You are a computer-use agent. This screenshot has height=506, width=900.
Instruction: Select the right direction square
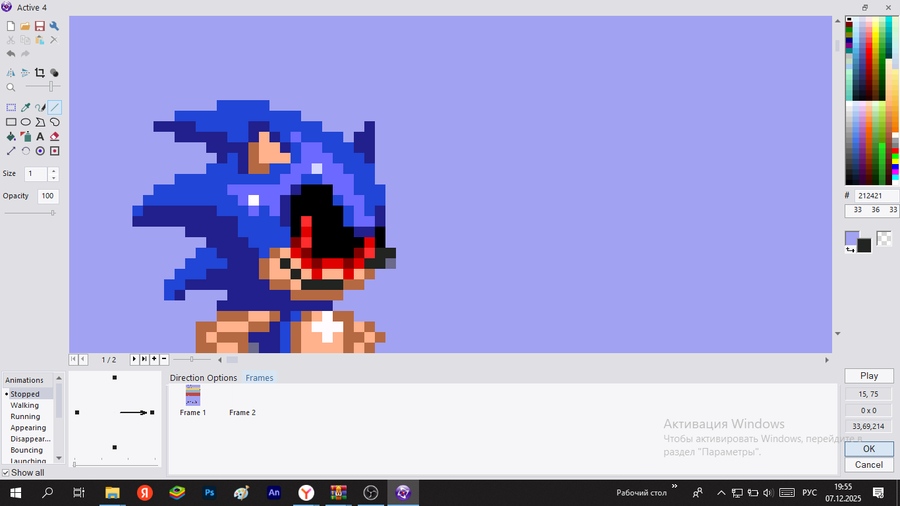[152, 412]
